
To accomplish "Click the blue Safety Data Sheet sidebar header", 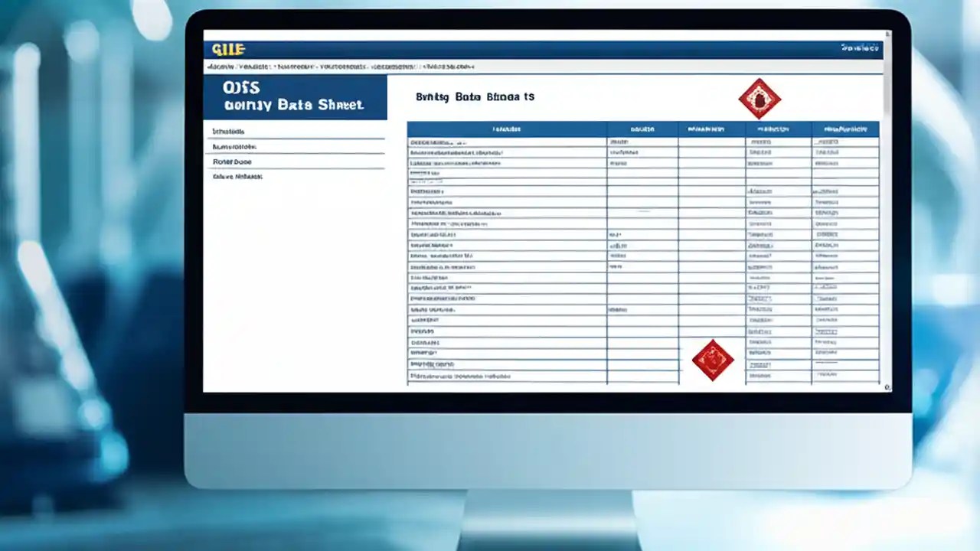I will [296, 96].
